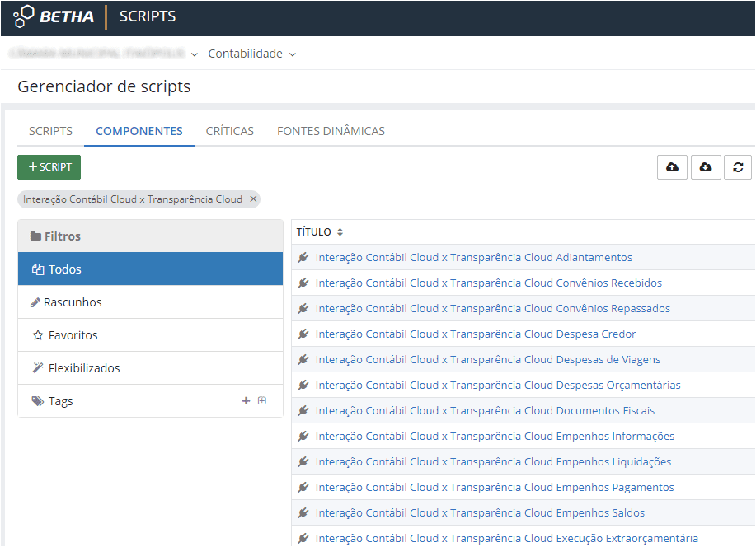Select the Favoritos filter
The image size is (756, 547).
tap(73, 335)
